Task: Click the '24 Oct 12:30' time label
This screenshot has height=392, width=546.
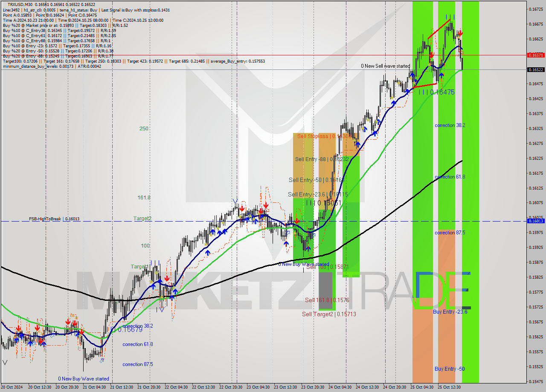Action: [x=368, y=387]
